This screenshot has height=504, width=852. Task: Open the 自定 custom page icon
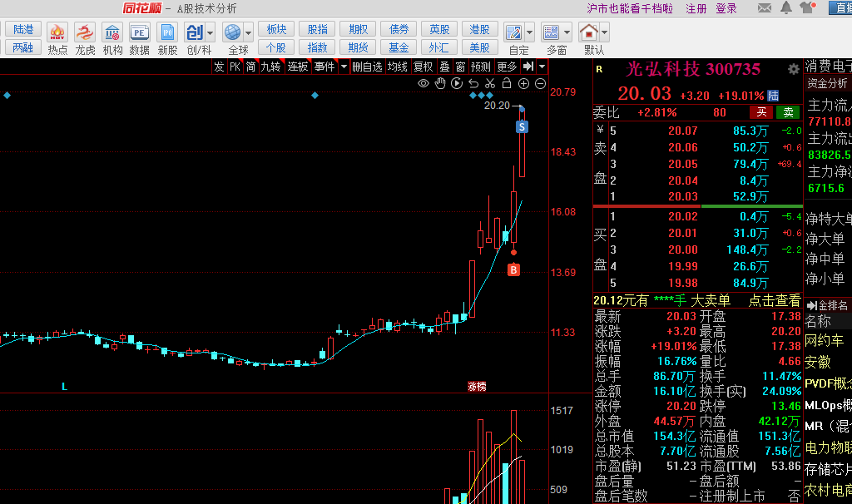pos(513,32)
